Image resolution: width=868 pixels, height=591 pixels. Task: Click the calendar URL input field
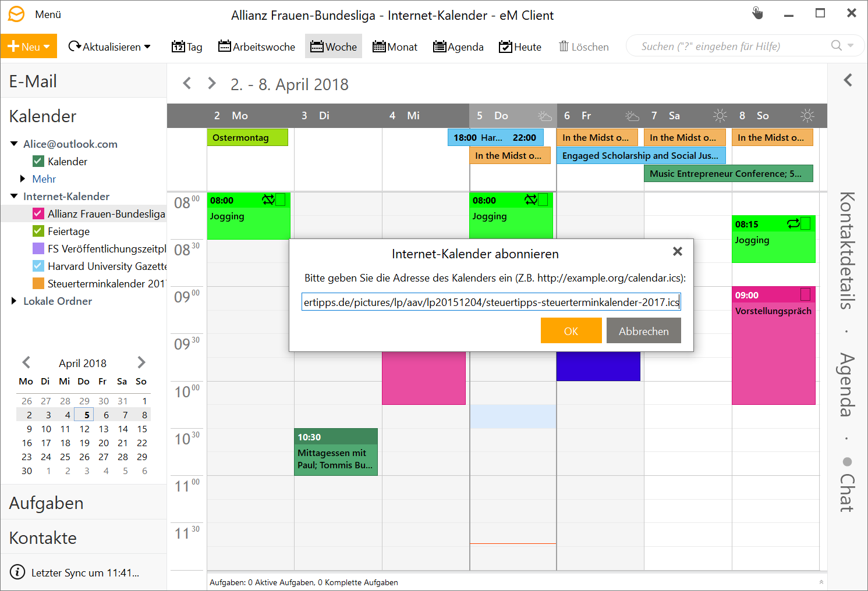[491, 302]
